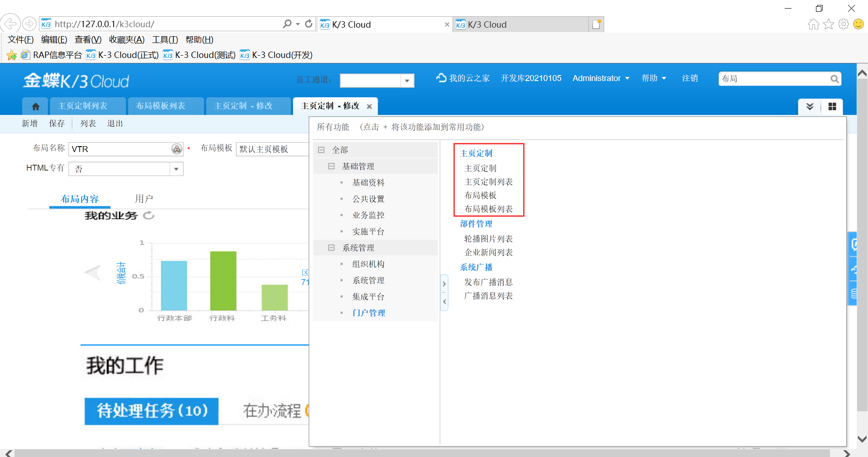Viewport: 868px width, 457px height.
Task: Click the horizontal scrollbar right arrow
Action: [847, 453]
